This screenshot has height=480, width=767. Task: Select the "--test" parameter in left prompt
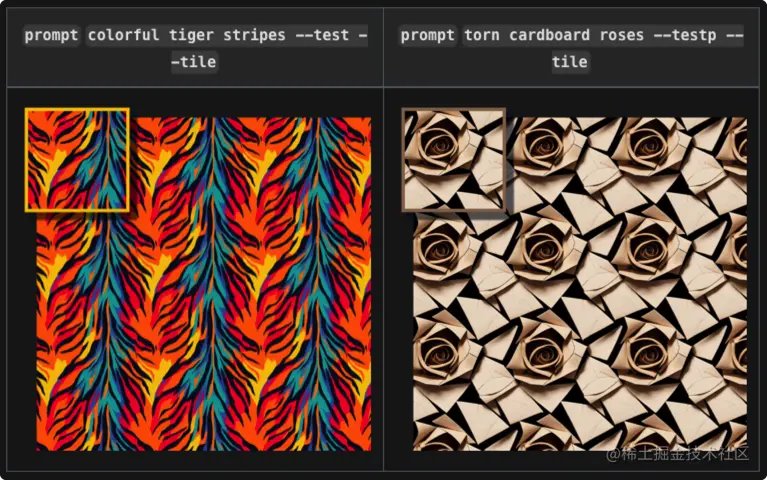[x=322, y=35]
